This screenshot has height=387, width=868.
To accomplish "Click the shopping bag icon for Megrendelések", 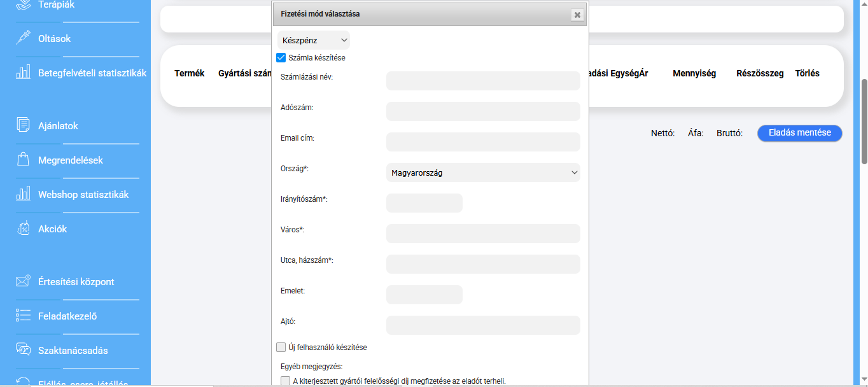I will coord(23,160).
